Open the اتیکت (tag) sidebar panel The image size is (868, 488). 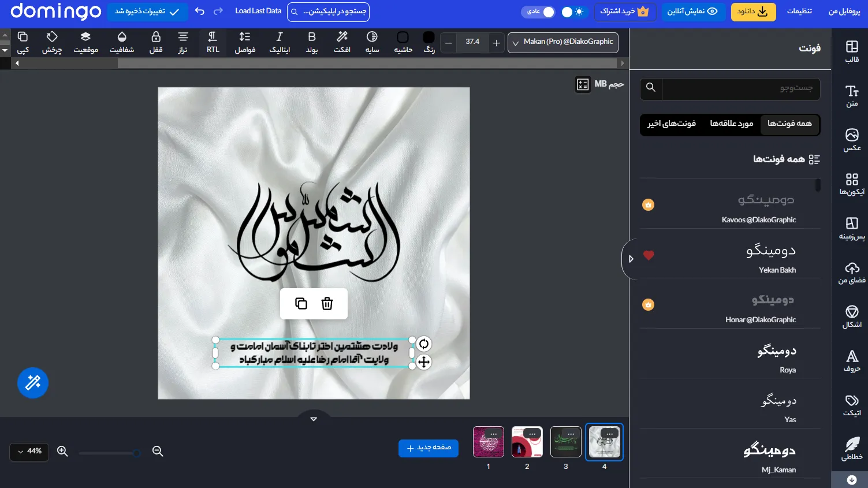[x=852, y=405]
